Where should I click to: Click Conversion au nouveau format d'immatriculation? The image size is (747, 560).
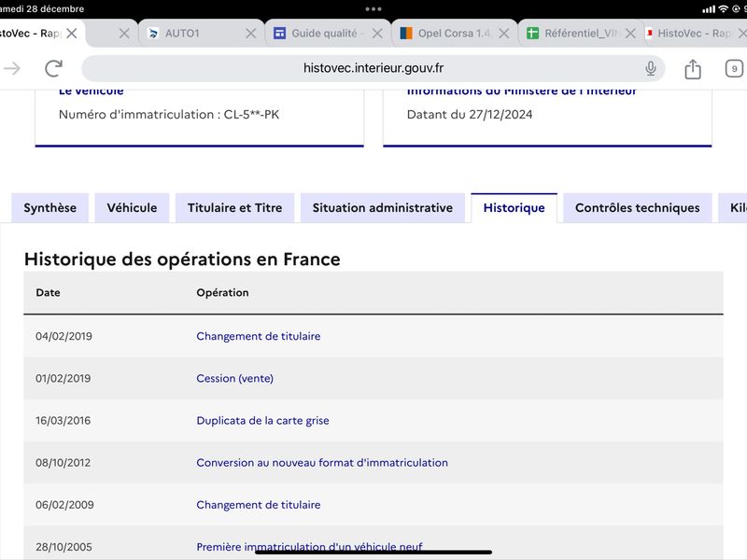point(322,463)
